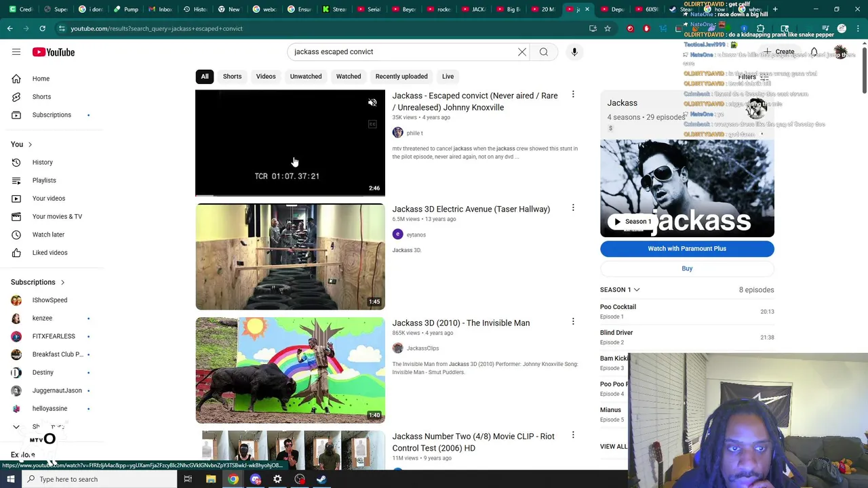Click the Buy button

point(687,269)
